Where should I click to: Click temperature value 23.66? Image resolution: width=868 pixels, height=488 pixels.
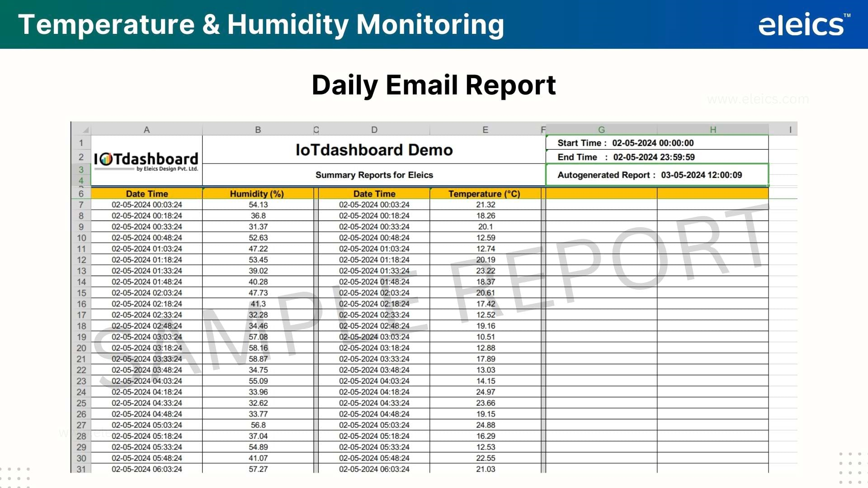pos(486,403)
